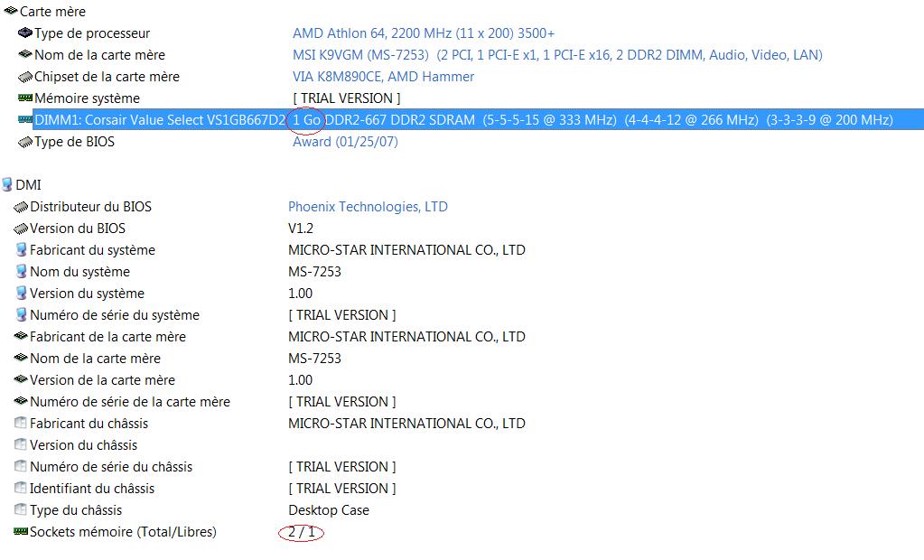Click the MS-7253 value of Nom du système
Viewport: 924px width, 560px height.
click(x=314, y=272)
